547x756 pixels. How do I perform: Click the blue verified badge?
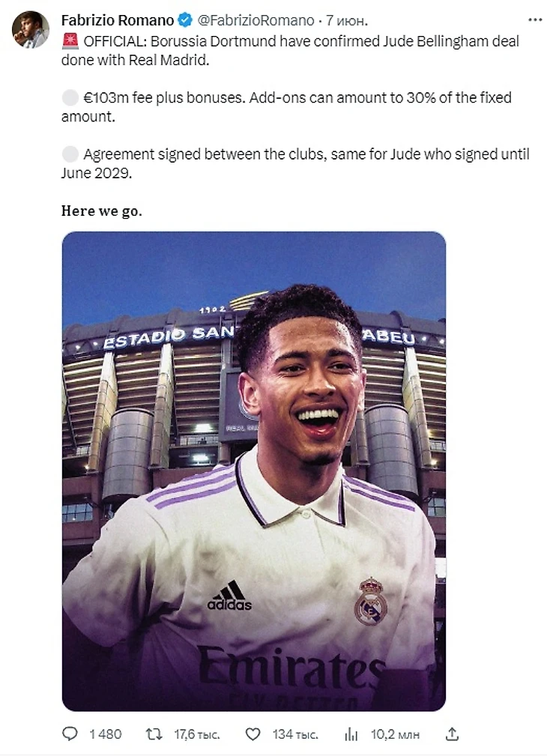(185, 20)
